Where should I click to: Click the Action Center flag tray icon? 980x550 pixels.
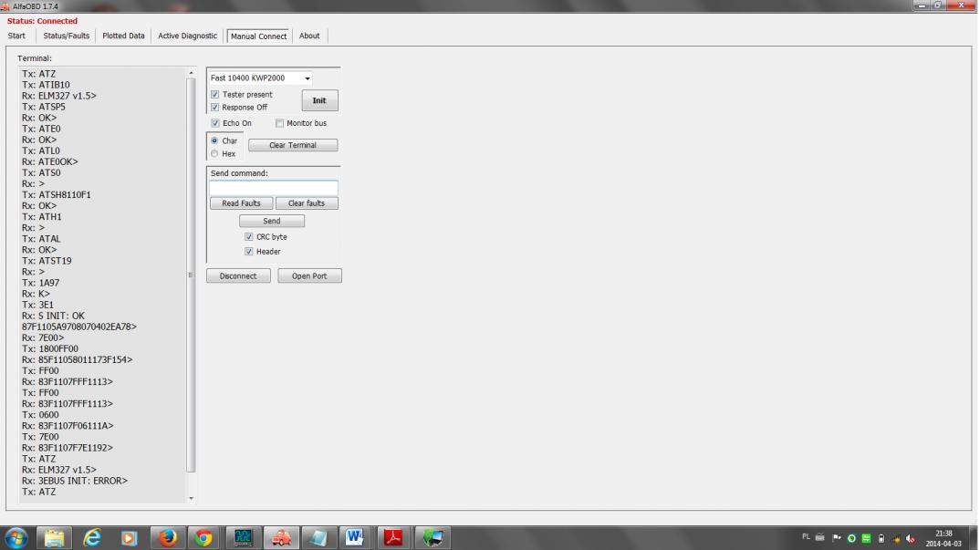(836, 538)
